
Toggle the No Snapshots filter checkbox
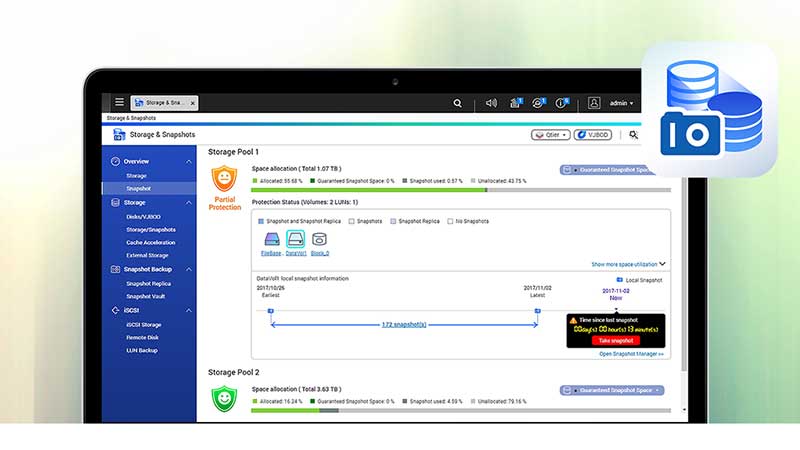pyautogui.click(x=450, y=221)
